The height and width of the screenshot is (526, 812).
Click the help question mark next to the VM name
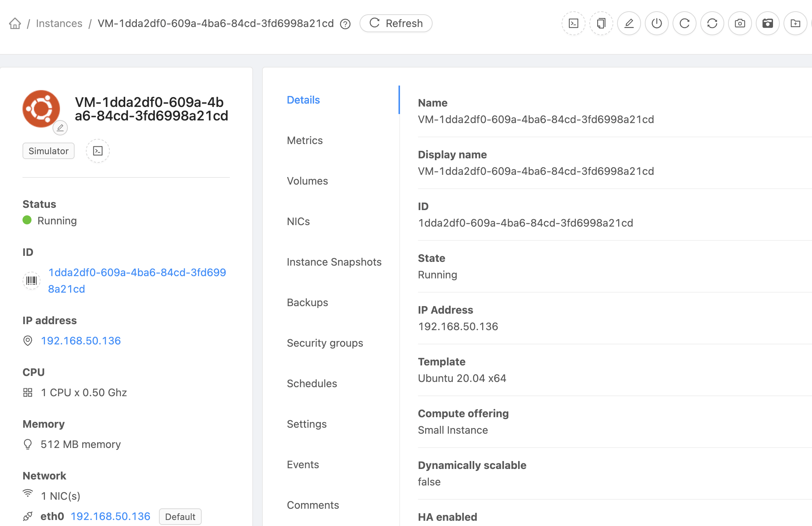tap(345, 24)
